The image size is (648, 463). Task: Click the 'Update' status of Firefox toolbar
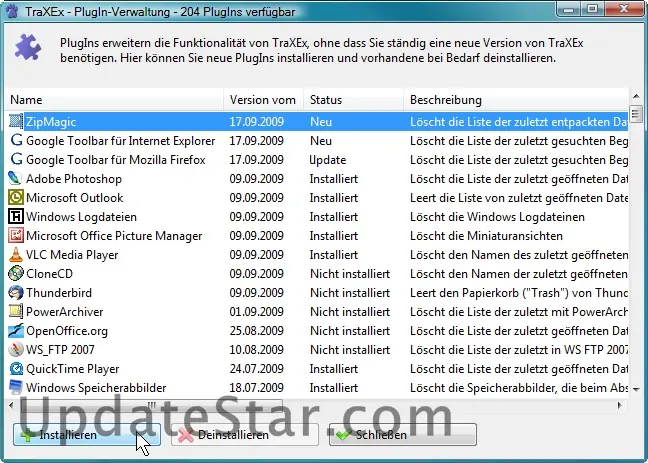click(328, 160)
